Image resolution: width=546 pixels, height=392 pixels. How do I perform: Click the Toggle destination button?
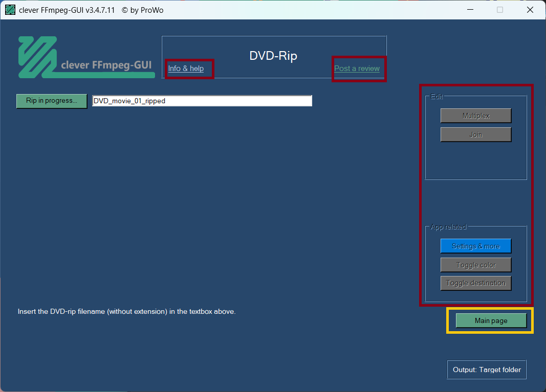476,283
